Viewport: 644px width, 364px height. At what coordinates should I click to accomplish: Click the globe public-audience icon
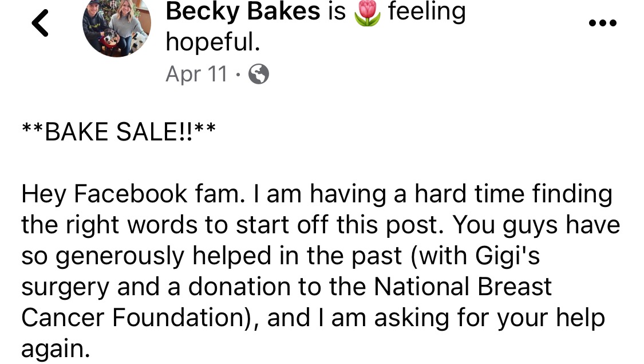pos(259,75)
